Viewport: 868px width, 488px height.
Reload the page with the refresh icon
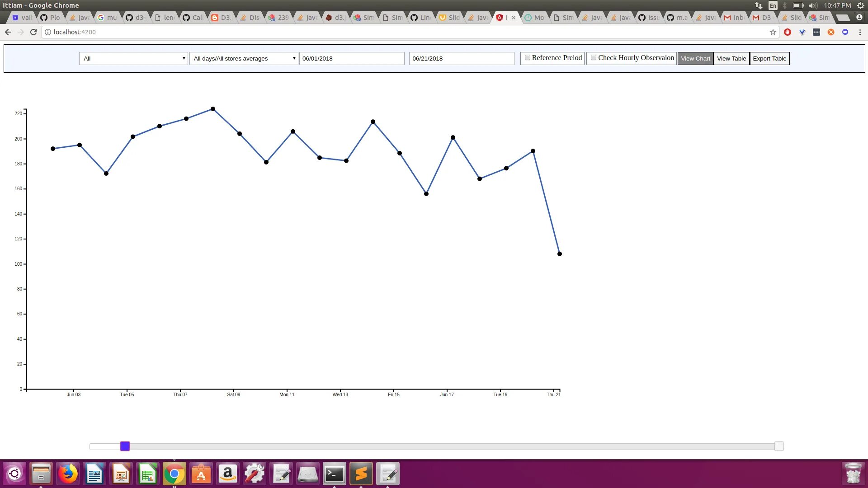33,32
